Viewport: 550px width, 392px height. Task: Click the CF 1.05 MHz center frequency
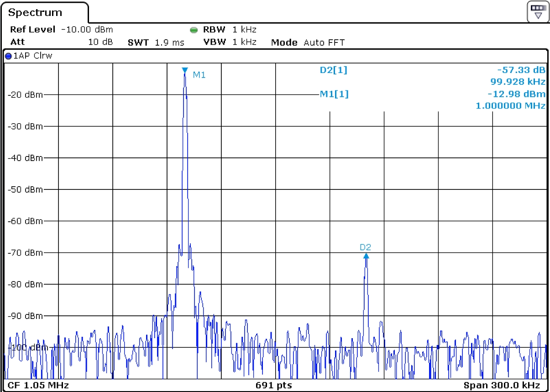pyautogui.click(x=38, y=385)
